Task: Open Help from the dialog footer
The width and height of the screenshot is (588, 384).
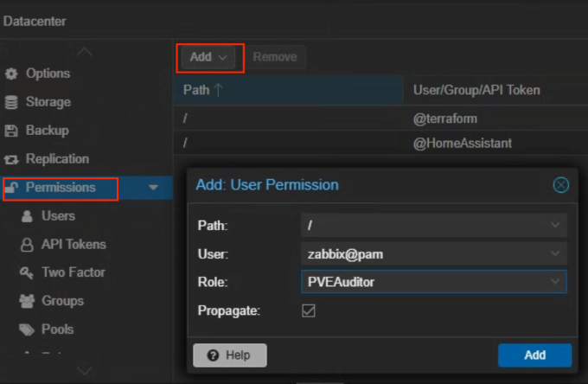Action: click(229, 355)
